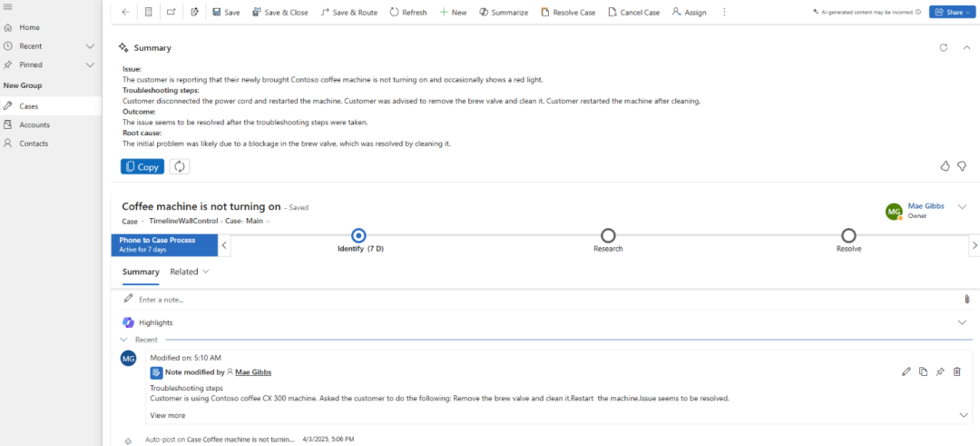Image resolution: width=980 pixels, height=446 pixels.
Task: Click View more on the note
Action: pos(168,415)
